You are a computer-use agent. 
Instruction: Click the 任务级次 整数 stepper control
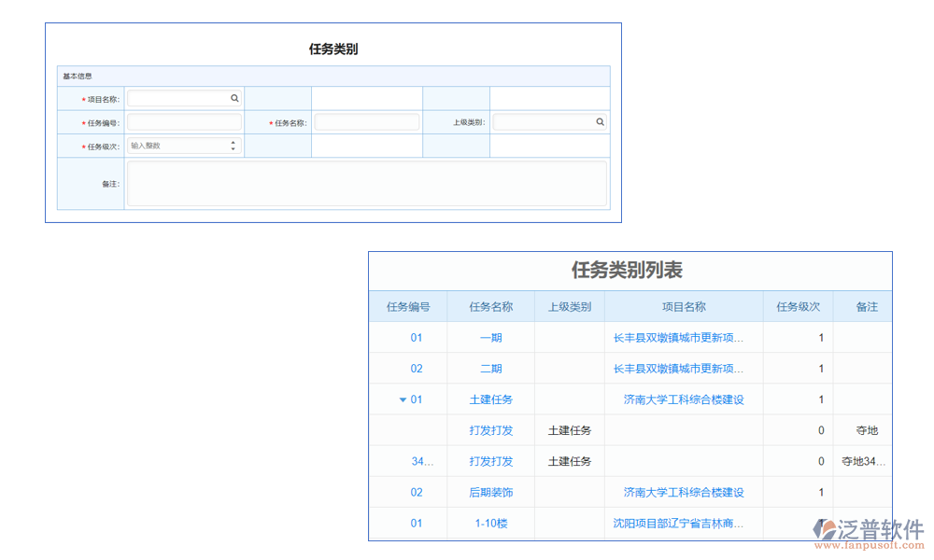pyautogui.click(x=182, y=146)
